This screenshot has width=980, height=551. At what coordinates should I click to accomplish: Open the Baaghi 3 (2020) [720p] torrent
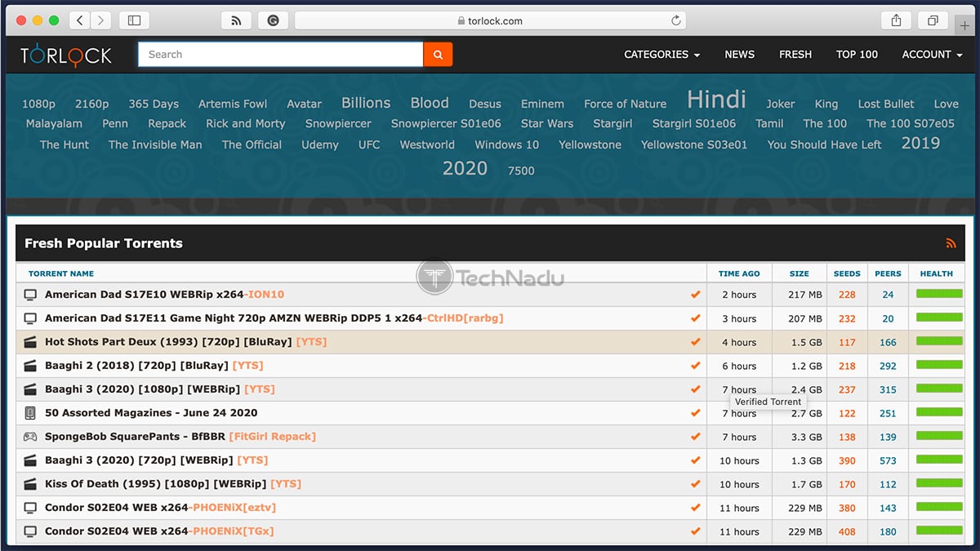(x=157, y=460)
